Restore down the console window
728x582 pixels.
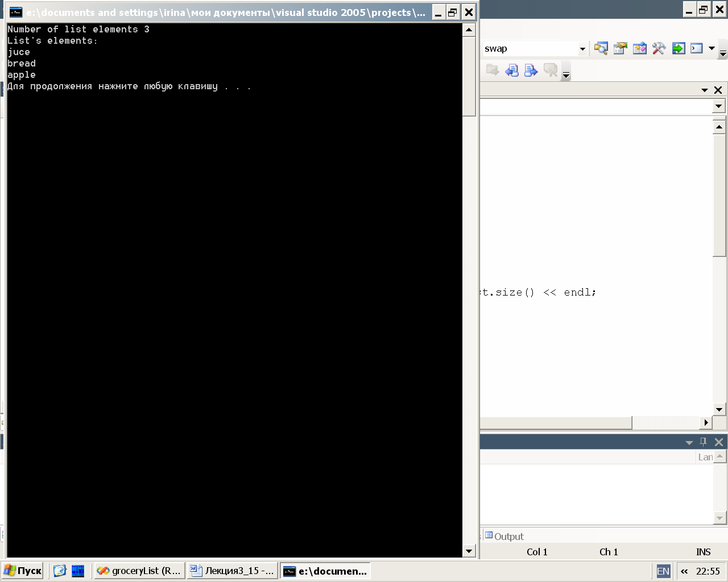pos(453,12)
